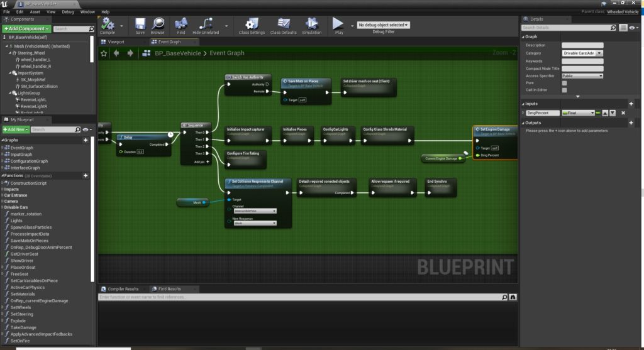Toggle the Call In Editor checkbox
The height and width of the screenshot is (350, 644).
[564, 90]
